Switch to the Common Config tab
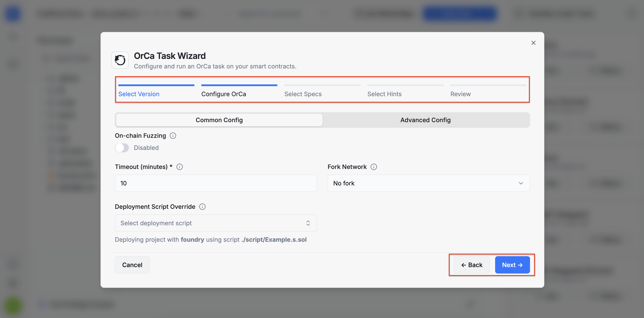Screen dimensions: 644x318 219,120
